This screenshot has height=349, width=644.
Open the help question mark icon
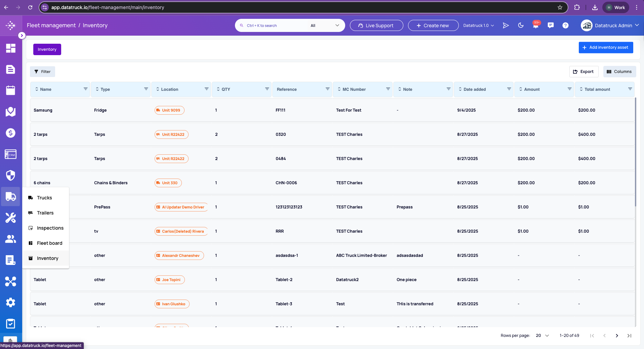tap(565, 25)
